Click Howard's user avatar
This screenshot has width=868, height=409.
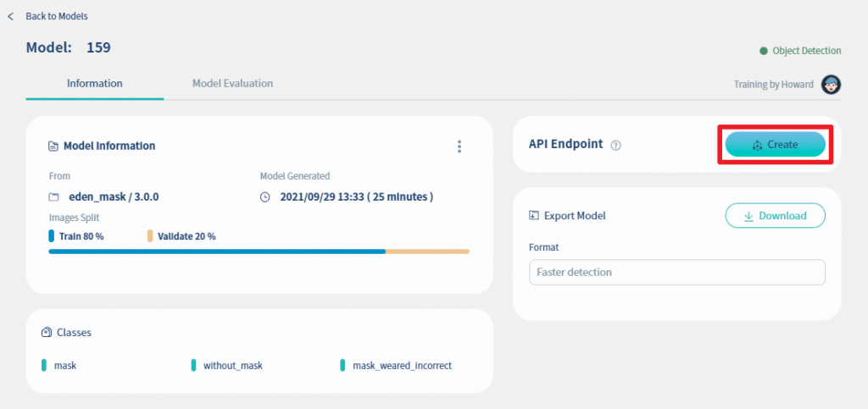[x=831, y=85]
